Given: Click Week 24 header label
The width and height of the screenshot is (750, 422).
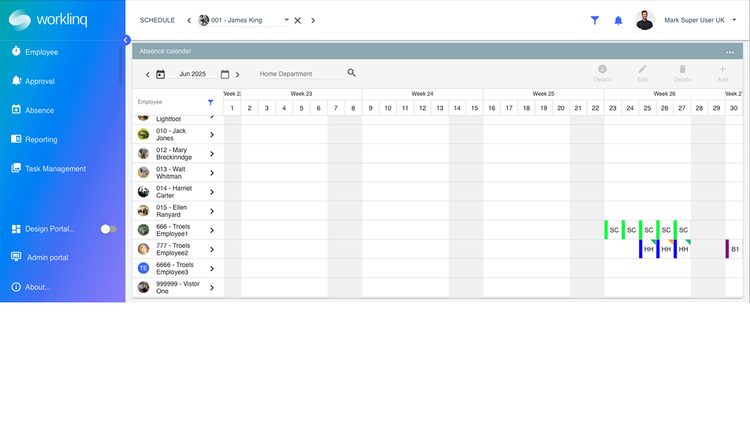Looking at the screenshot, I should (x=422, y=94).
